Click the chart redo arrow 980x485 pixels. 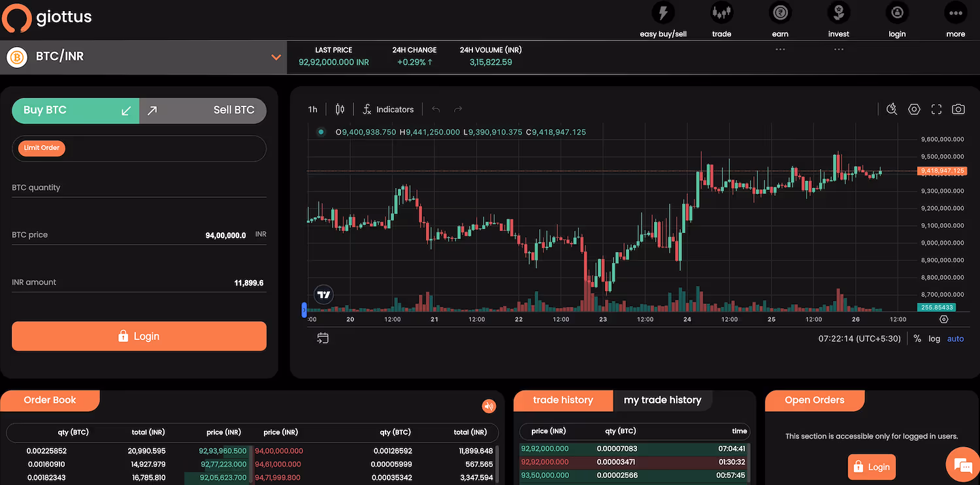pyautogui.click(x=458, y=109)
